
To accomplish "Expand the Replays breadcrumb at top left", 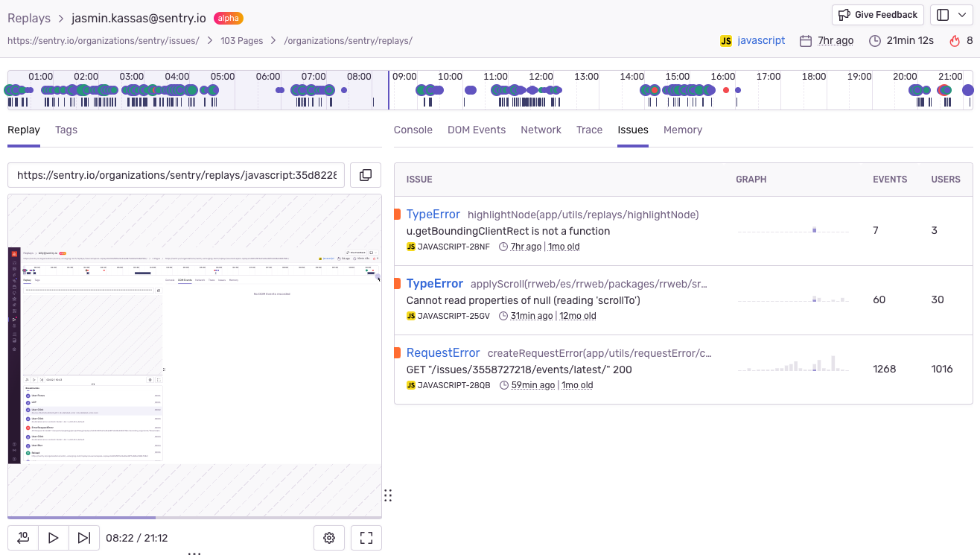I will click(29, 17).
